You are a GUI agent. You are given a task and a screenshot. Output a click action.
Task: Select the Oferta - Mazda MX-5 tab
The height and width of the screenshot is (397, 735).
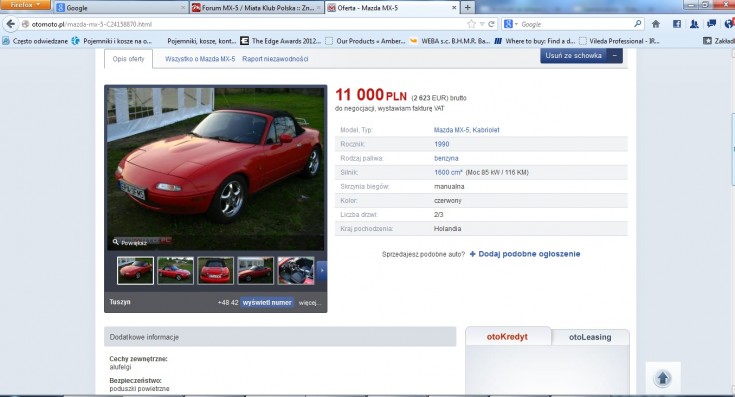pos(392,7)
